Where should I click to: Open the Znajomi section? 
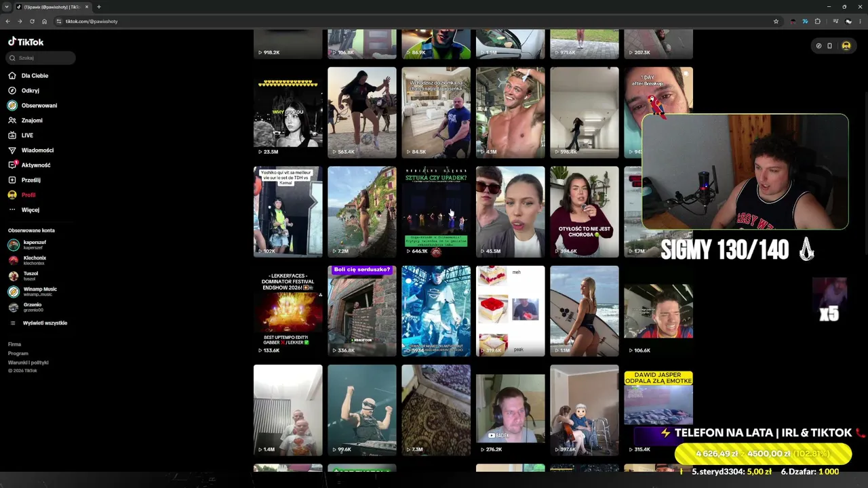26,121
